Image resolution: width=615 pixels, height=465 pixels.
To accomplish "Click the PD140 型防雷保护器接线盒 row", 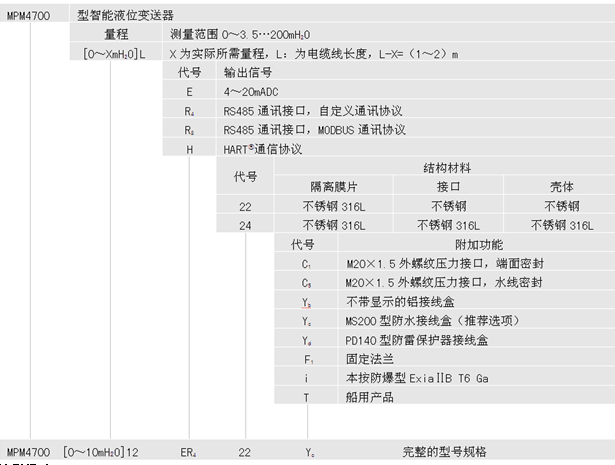I will [445, 340].
